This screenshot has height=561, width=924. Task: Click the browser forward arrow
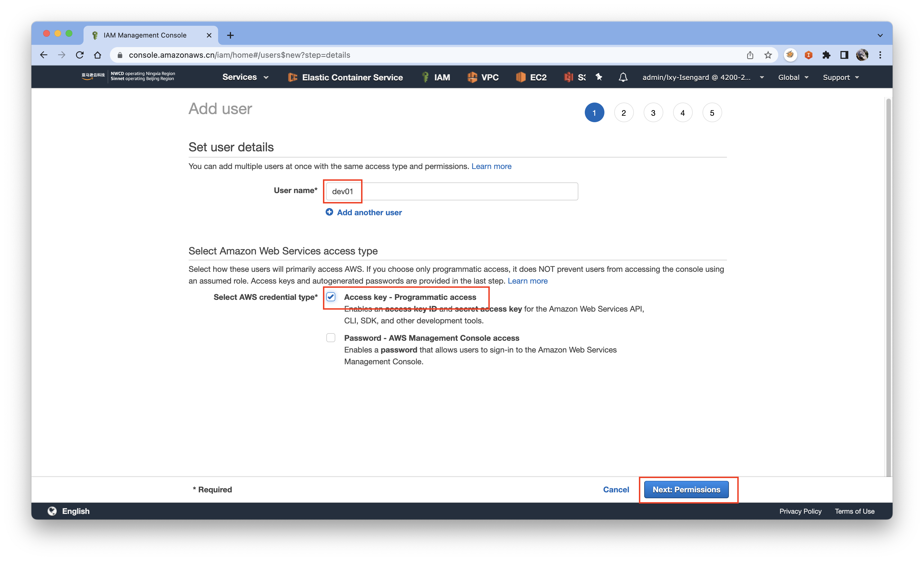click(x=61, y=55)
